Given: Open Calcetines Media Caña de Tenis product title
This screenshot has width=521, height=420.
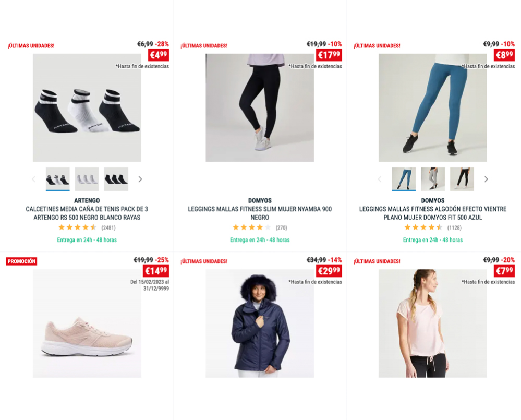Looking at the screenshot, I should click(87, 213).
